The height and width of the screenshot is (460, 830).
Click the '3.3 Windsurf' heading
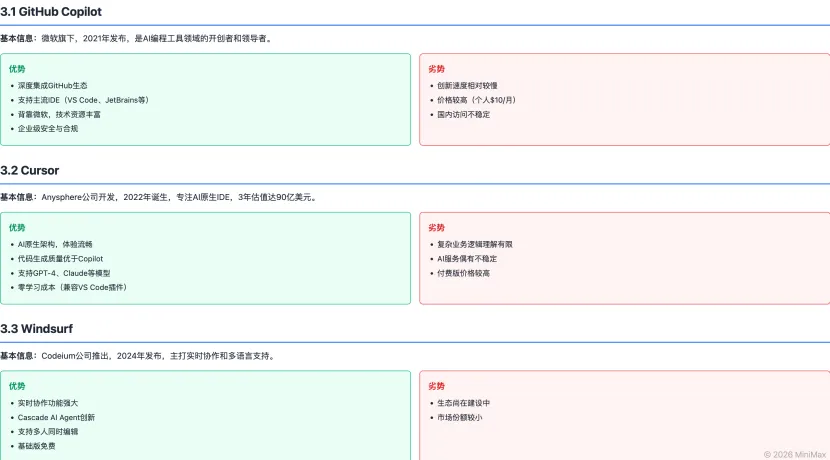[x=37, y=329]
